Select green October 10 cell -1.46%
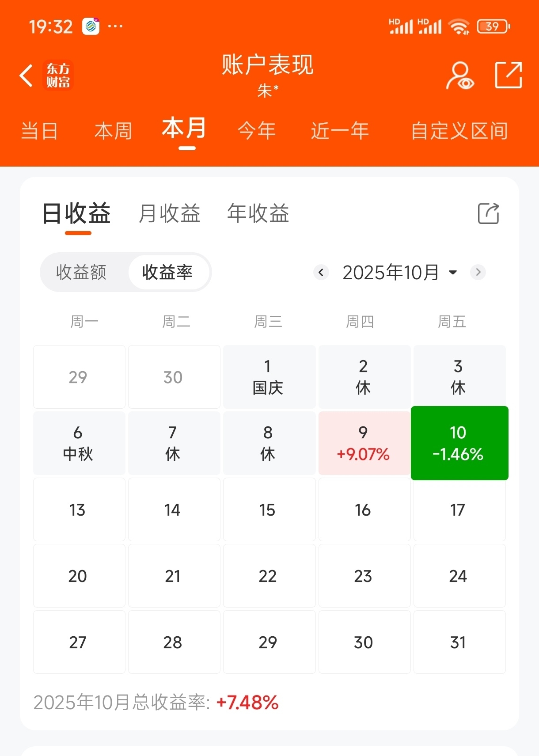 coord(459,443)
